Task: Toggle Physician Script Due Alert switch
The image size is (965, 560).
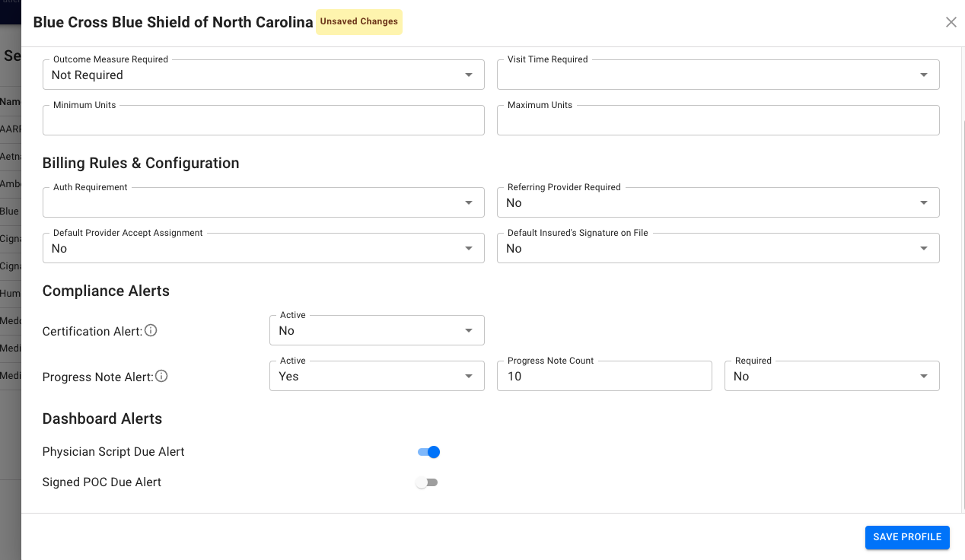Action: click(428, 452)
